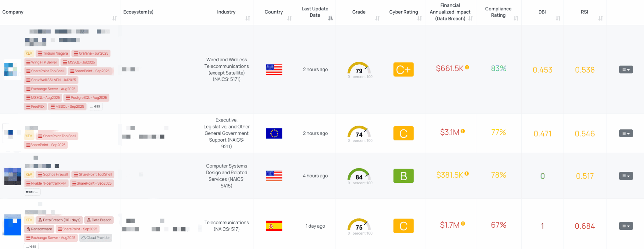
Task: Click the Ransomware badge icon
Action: pos(39,229)
